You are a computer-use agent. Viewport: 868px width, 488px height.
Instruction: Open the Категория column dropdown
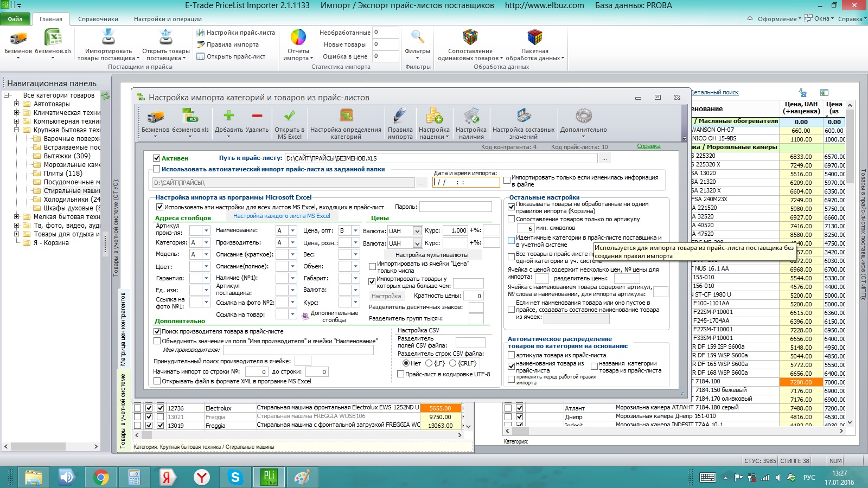click(x=206, y=242)
